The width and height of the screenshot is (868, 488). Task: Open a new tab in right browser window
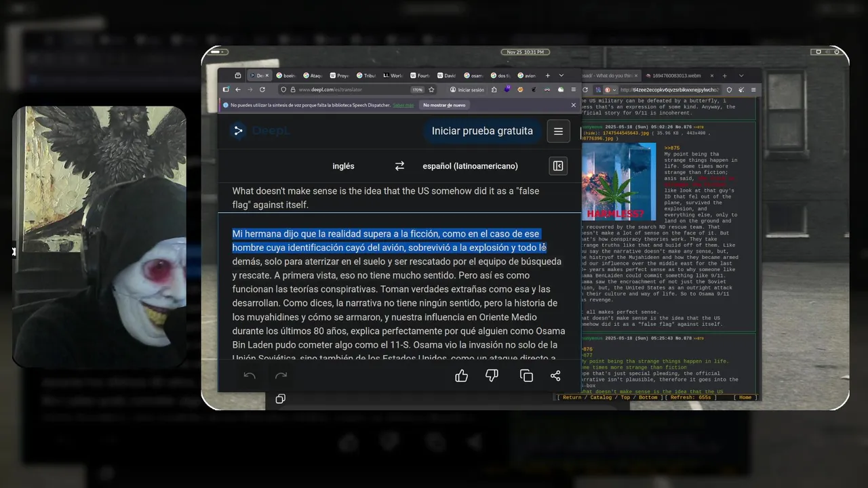pos(725,76)
